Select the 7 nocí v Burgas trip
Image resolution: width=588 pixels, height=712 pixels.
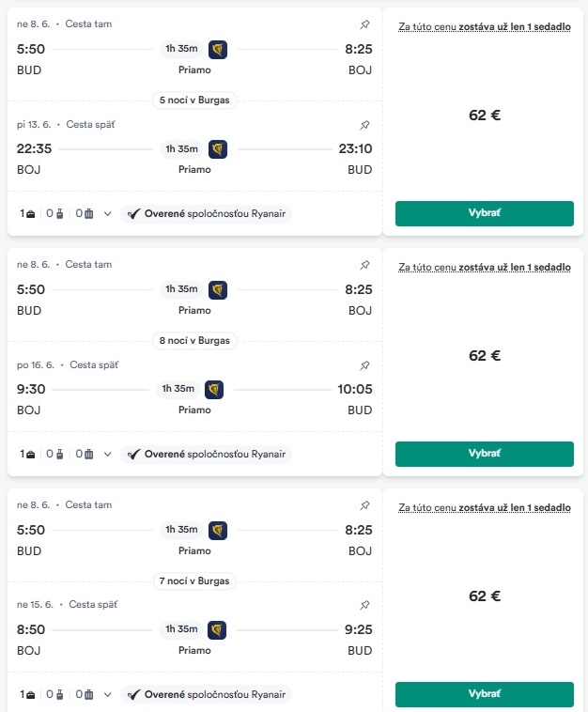485,694
